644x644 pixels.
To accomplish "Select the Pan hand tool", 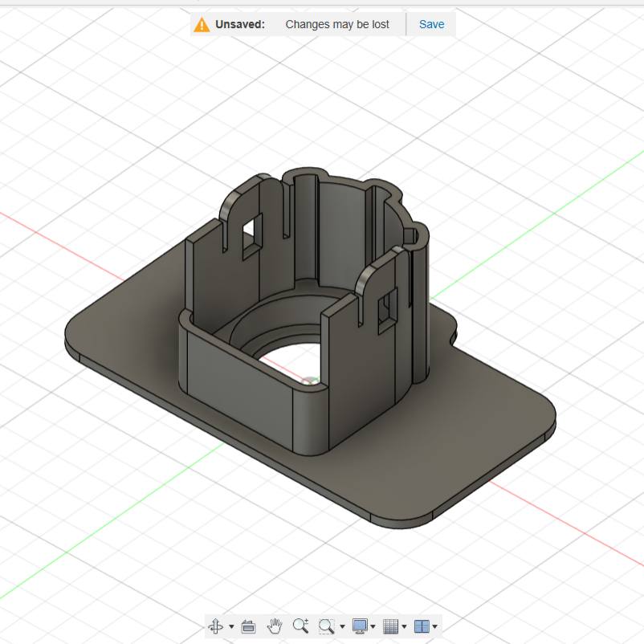I will pyautogui.click(x=275, y=626).
